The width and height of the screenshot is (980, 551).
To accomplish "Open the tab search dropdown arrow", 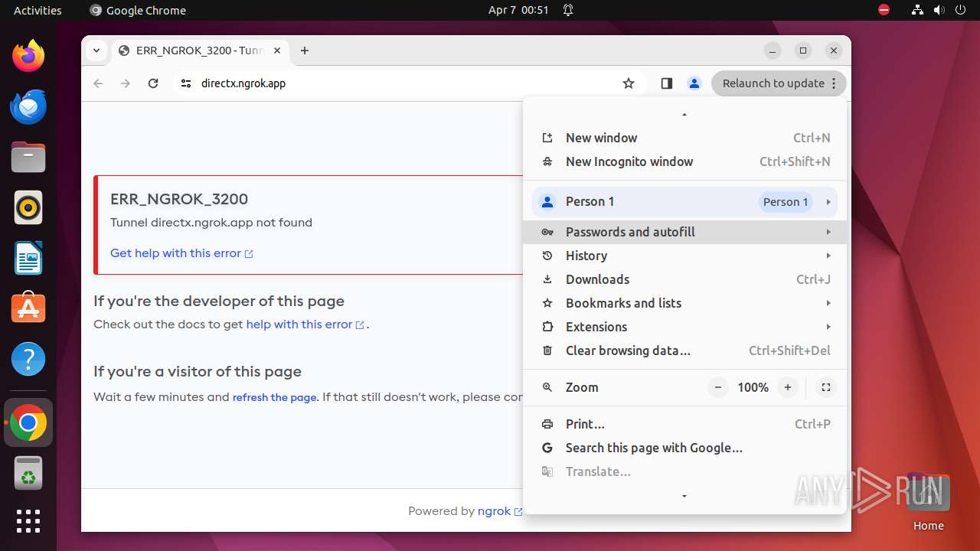I will [96, 51].
